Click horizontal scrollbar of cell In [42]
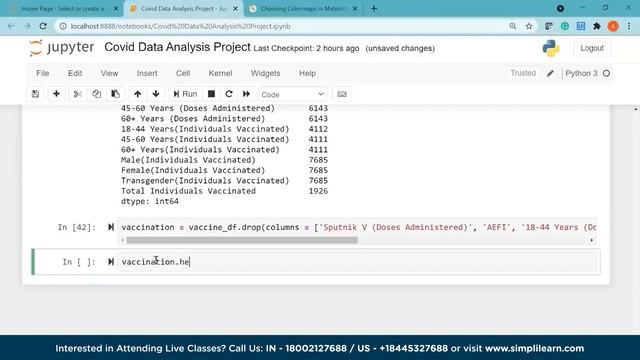 (242, 240)
